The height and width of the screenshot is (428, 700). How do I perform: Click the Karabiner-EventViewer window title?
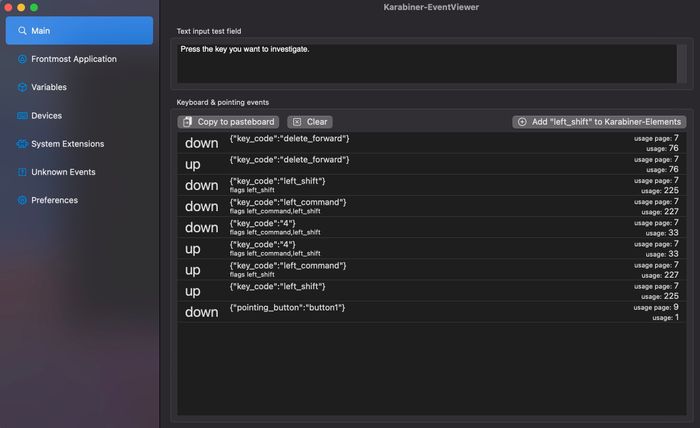[x=431, y=7]
